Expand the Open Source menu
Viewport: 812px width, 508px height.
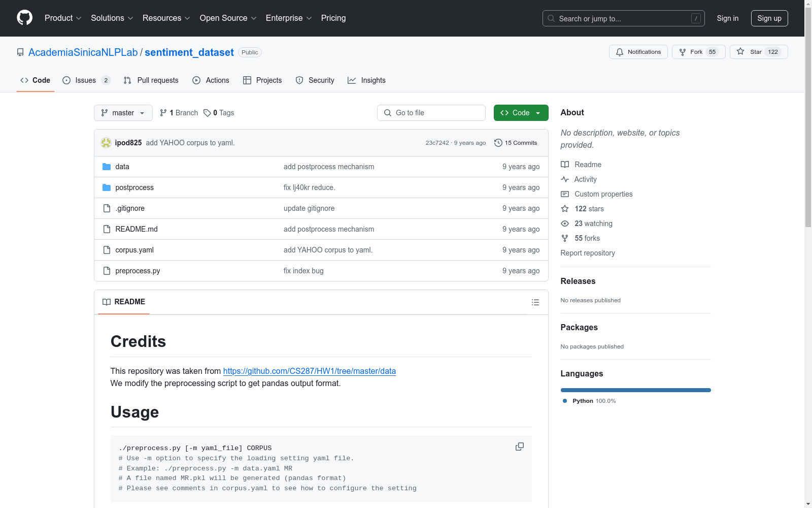click(228, 18)
